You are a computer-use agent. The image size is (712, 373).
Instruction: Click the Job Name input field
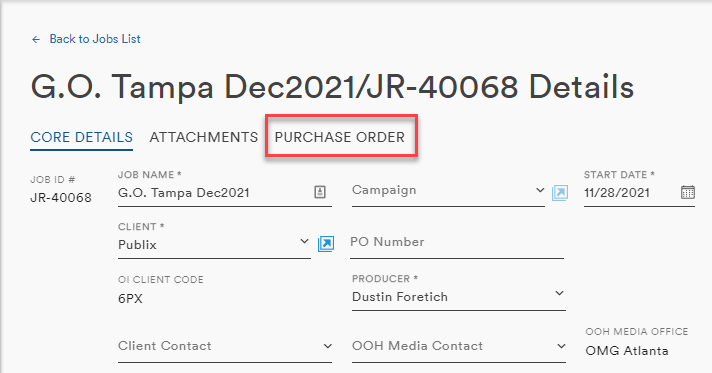point(225,193)
